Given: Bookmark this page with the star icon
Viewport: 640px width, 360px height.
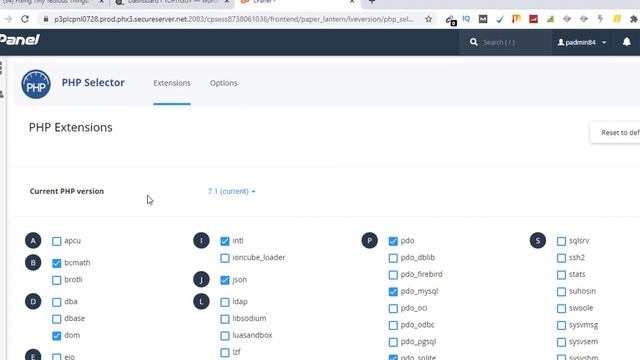Looking at the screenshot, I should (x=428, y=19).
